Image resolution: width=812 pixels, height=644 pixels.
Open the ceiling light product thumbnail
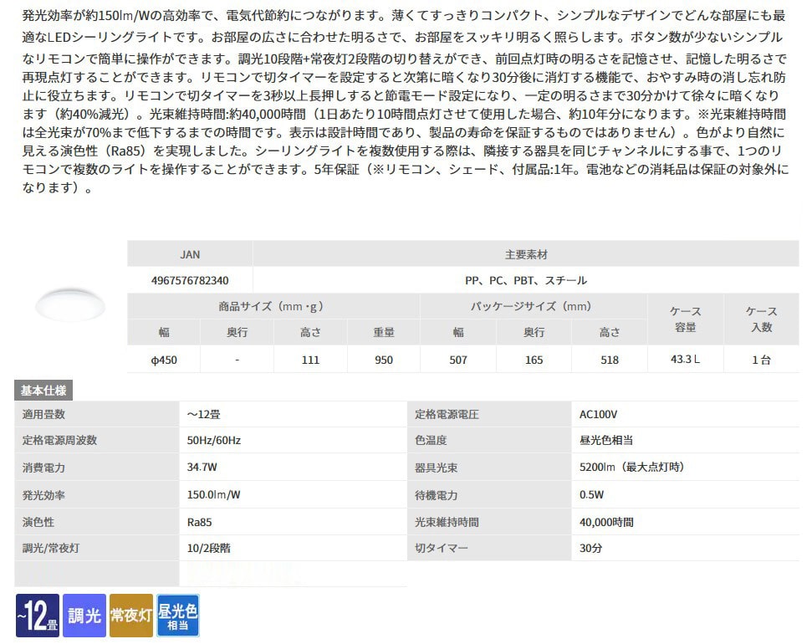click(x=70, y=304)
